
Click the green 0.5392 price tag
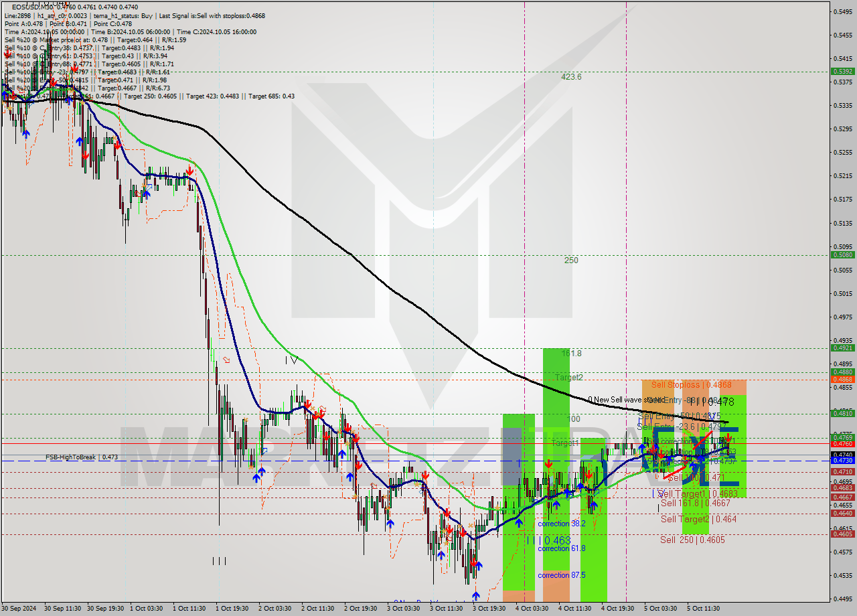click(x=842, y=71)
